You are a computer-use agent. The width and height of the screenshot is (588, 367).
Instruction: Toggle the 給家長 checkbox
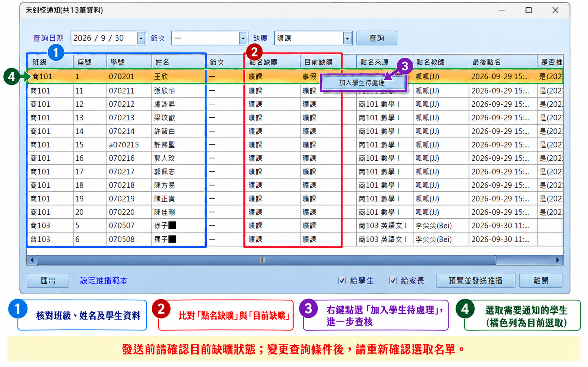393,281
